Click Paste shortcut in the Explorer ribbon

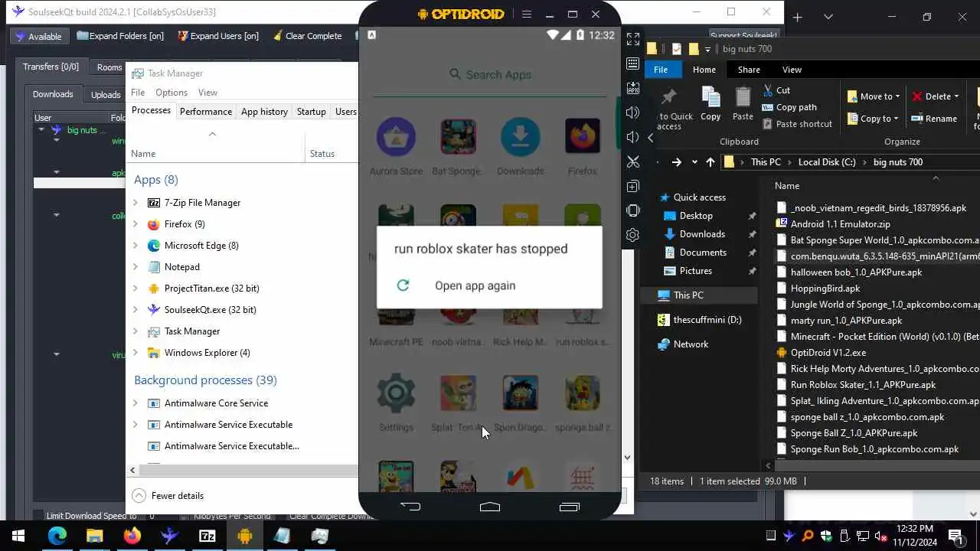pos(797,124)
